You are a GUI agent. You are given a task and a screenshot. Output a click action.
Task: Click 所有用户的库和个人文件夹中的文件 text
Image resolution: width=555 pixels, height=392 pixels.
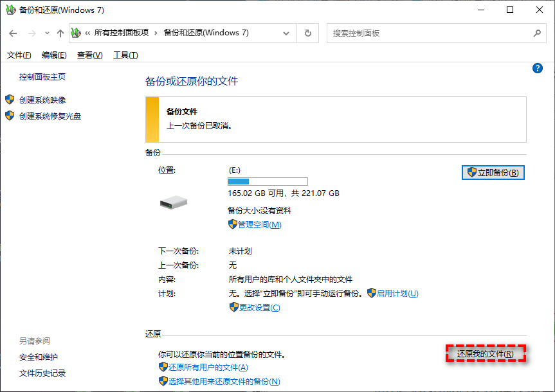[x=291, y=280]
